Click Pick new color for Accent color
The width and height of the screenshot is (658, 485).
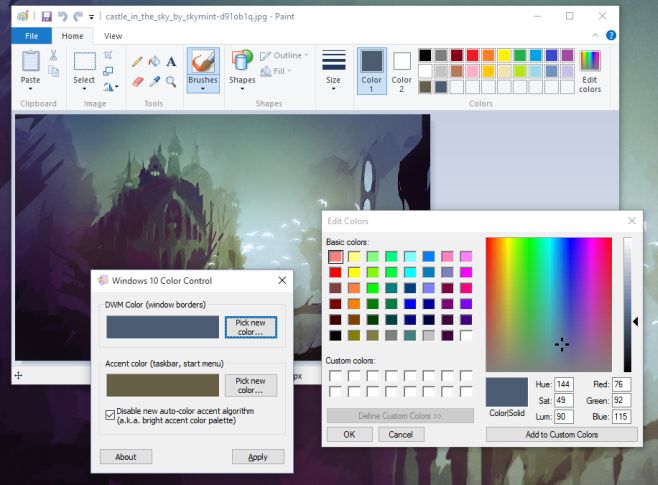(x=251, y=385)
